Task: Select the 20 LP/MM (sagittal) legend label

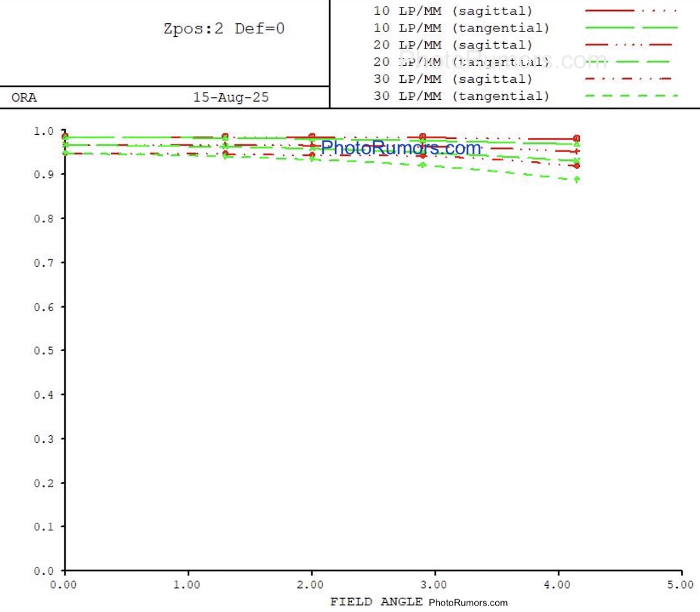Action: click(453, 45)
